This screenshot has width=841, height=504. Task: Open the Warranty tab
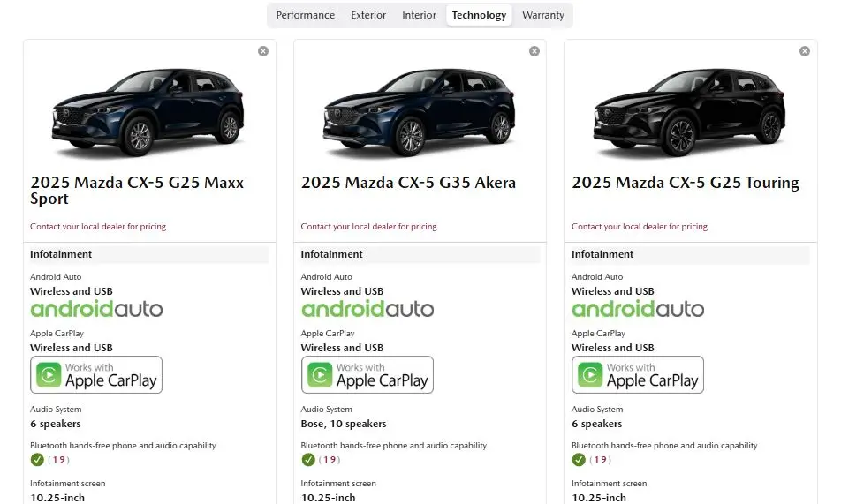tap(543, 15)
